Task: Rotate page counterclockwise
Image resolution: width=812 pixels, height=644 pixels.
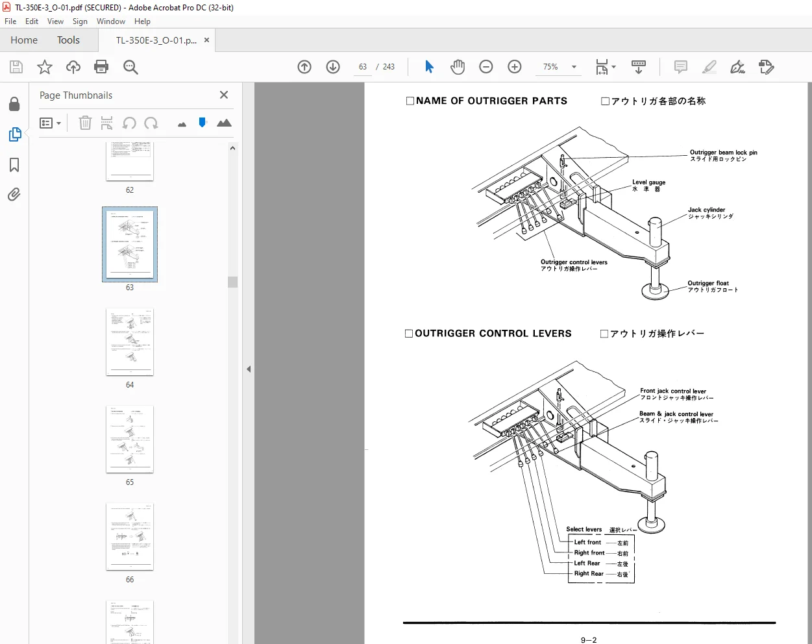Action: [x=129, y=123]
